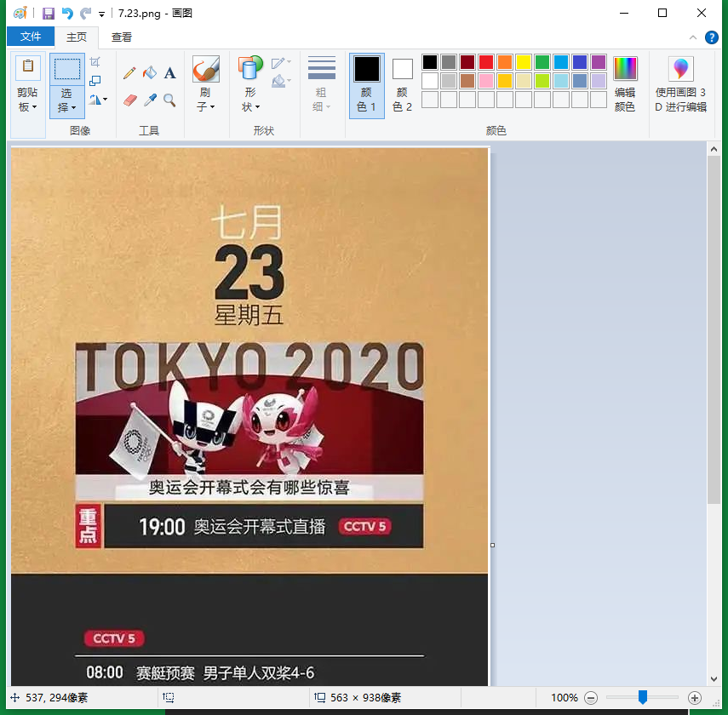Toggle the rectangular selection tool
The image size is (728, 715).
click(67, 70)
